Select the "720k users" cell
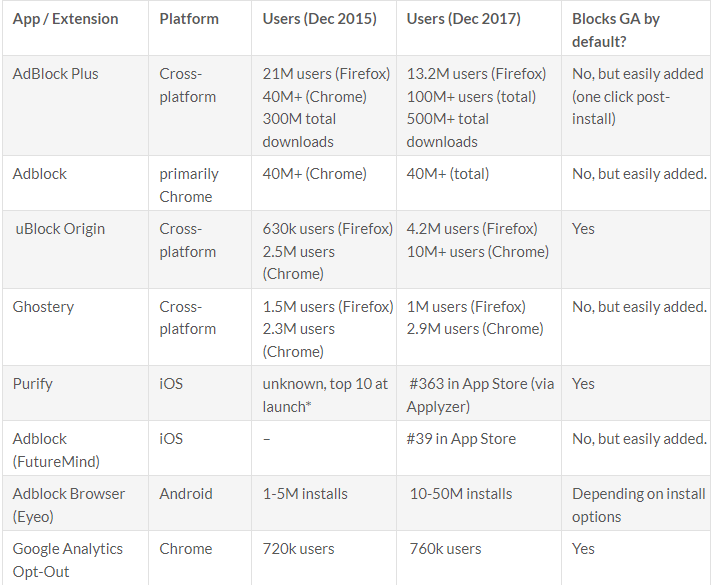Screen dimensions: 715x585 (298, 549)
